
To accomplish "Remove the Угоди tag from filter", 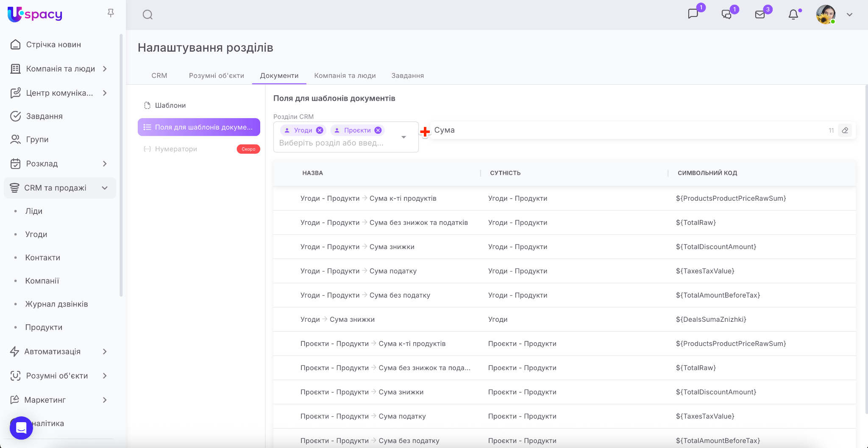I will click(x=320, y=130).
